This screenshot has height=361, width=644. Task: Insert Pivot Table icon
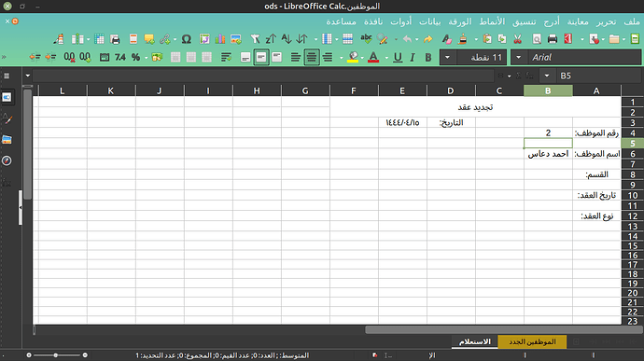[x=204, y=39]
